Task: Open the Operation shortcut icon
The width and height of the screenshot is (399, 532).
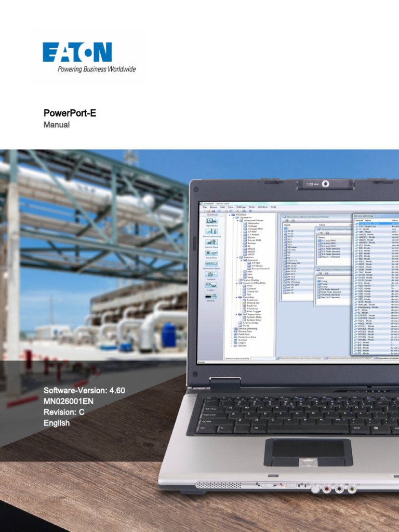Action: 212,220
